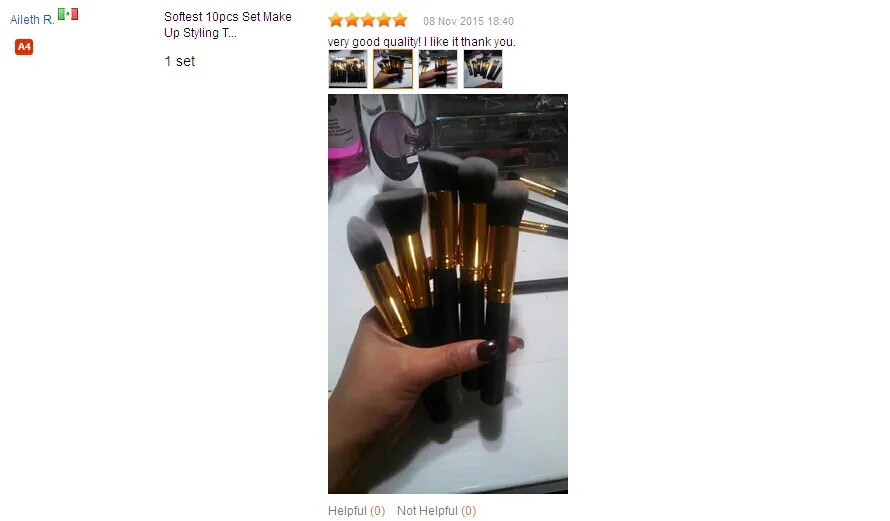Click the large makeup brushes photo
This screenshot has height=521, width=890.
pos(448,293)
